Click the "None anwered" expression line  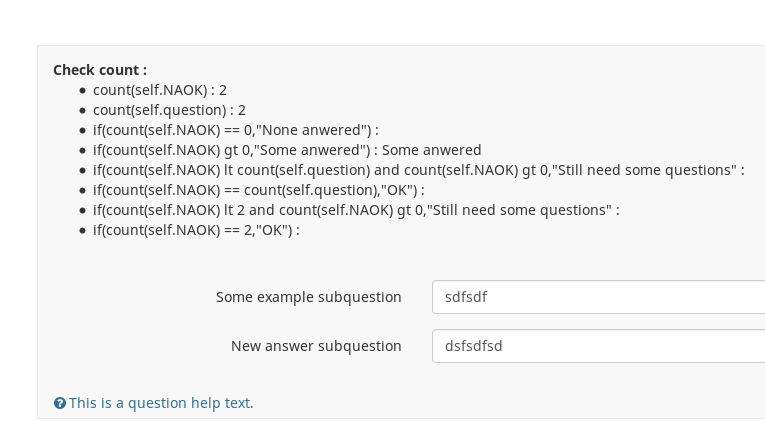pos(235,130)
